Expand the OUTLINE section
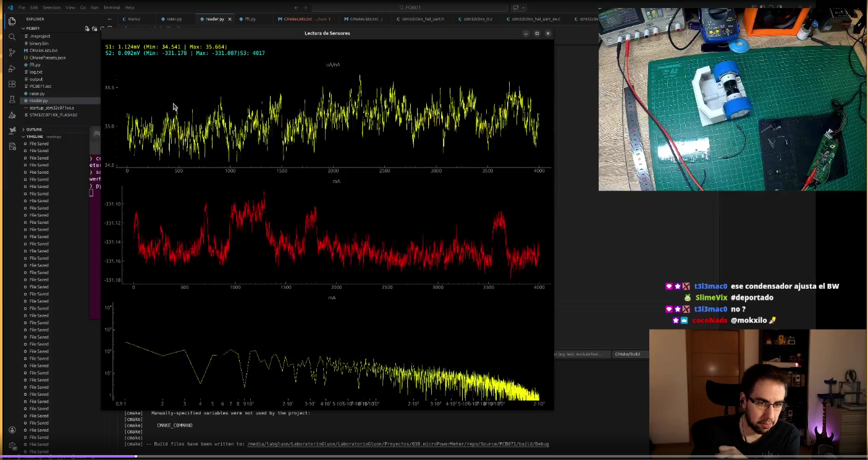This screenshot has height=460, width=868. 34,129
